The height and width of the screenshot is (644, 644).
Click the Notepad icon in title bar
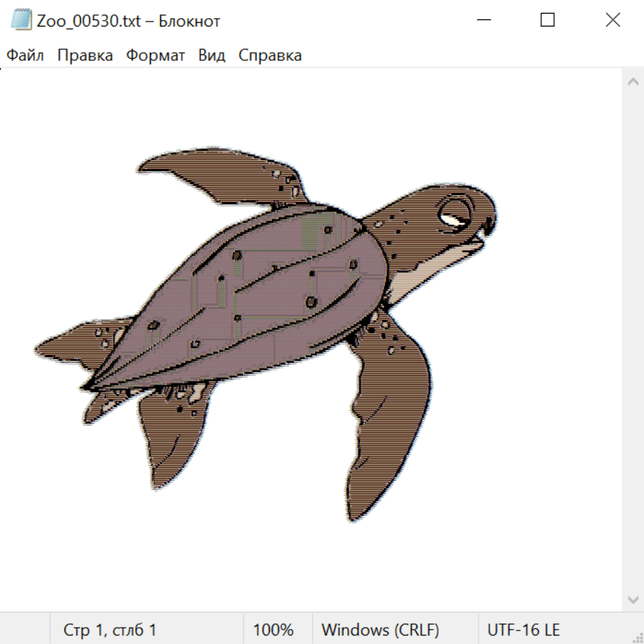click(22, 20)
